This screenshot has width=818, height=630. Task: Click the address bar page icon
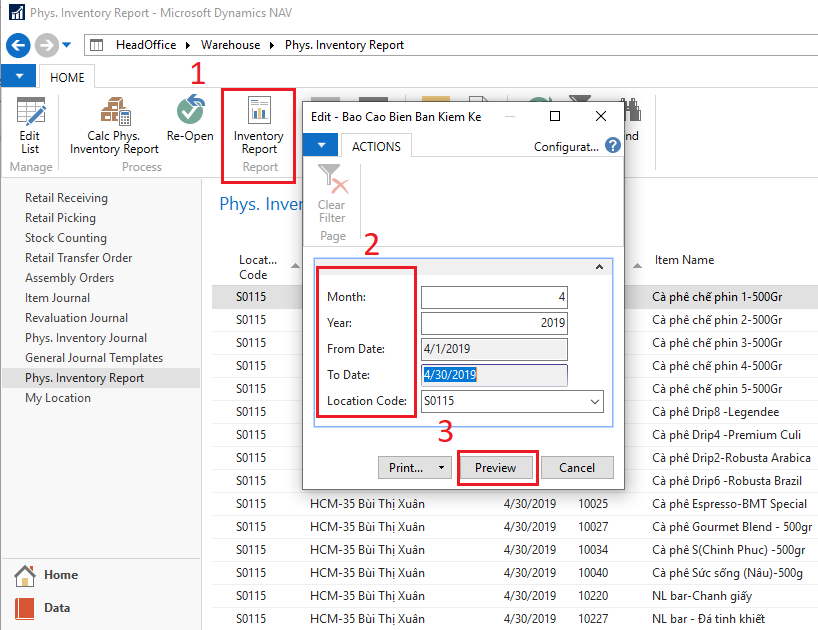point(97,45)
